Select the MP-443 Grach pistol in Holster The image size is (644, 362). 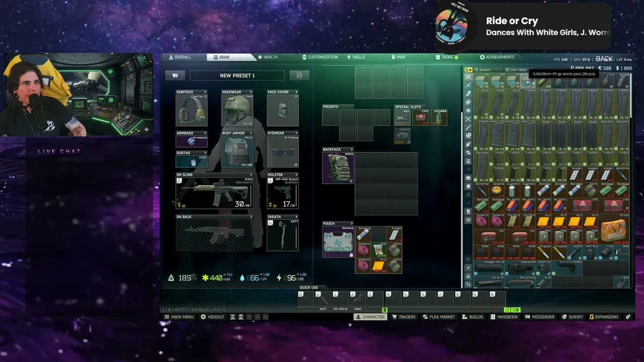pyautogui.click(x=283, y=193)
